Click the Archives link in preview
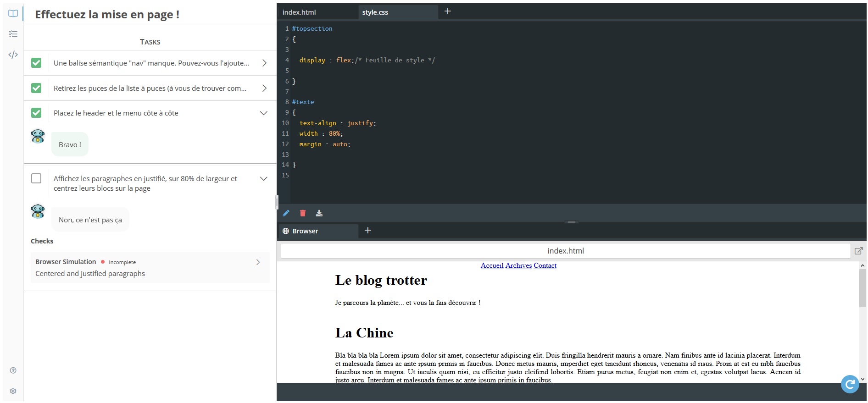The width and height of the screenshot is (868, 403). (518, 265)
